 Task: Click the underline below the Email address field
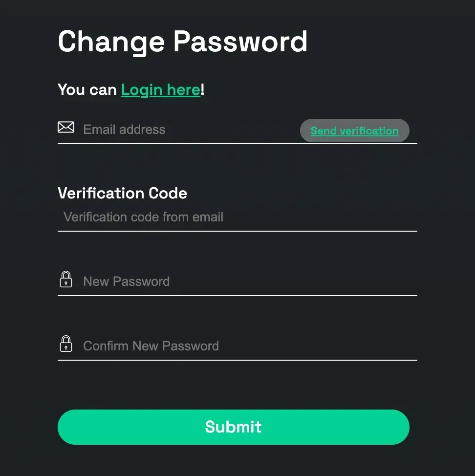[237, 144]
